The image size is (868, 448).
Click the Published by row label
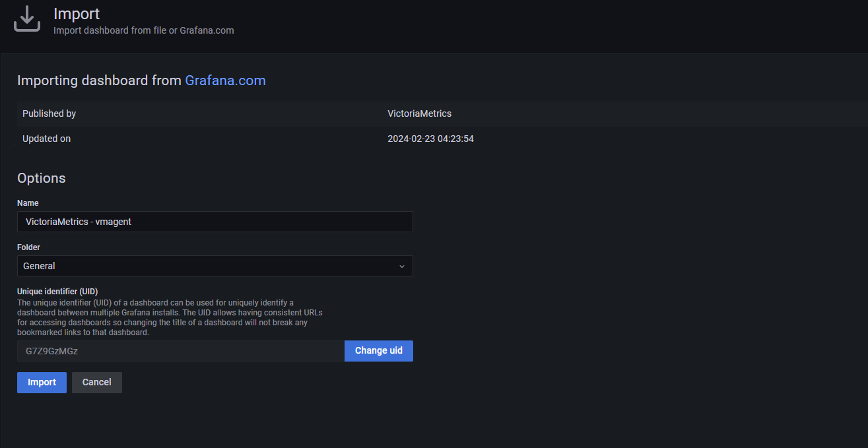click(x=49, y=113)
